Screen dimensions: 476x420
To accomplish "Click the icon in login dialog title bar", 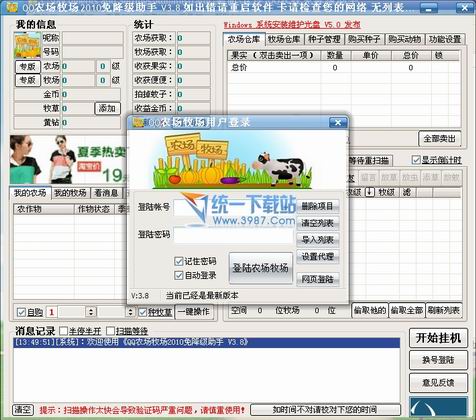I will (x=138, y=122).
